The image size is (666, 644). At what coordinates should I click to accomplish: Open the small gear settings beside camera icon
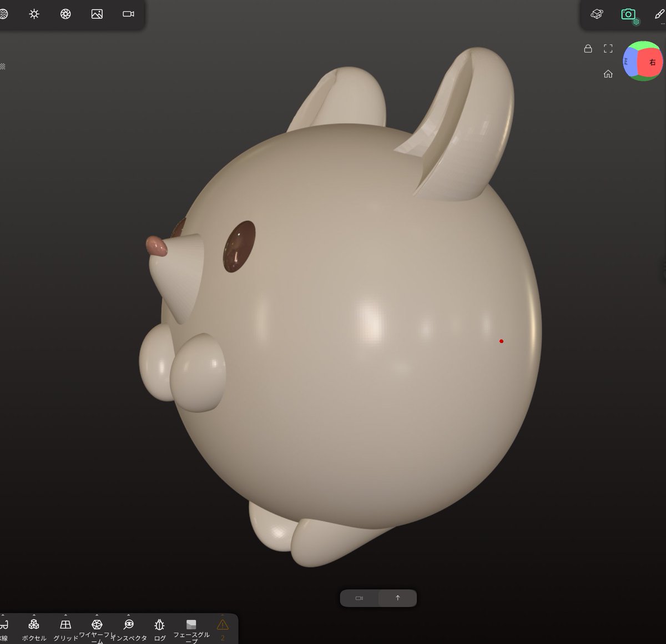pos(637,22)
